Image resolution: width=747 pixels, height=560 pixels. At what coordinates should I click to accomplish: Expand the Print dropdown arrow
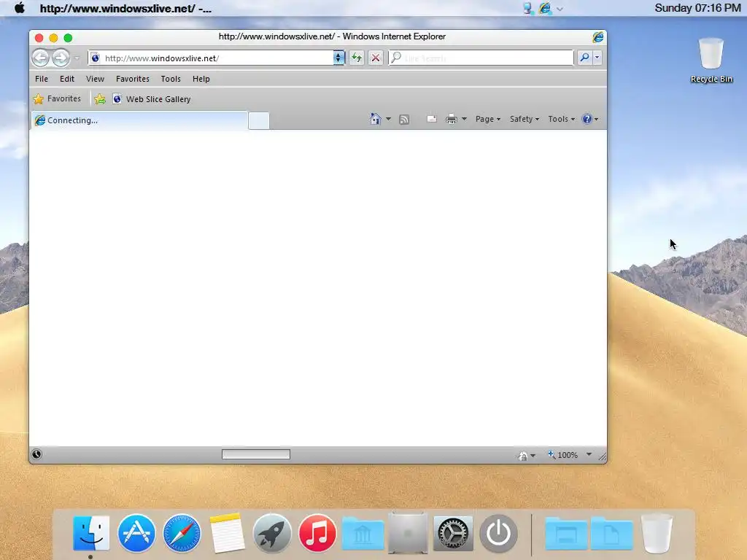[464, 119]
